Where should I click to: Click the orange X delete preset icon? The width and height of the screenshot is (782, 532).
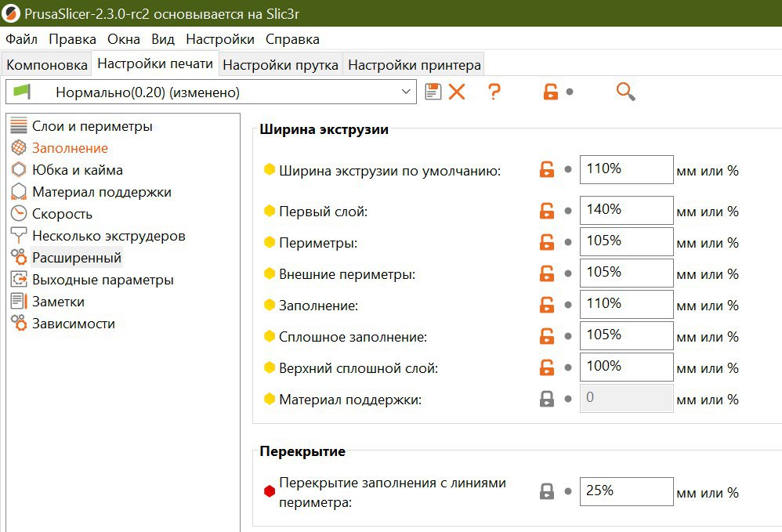[456, 92]
